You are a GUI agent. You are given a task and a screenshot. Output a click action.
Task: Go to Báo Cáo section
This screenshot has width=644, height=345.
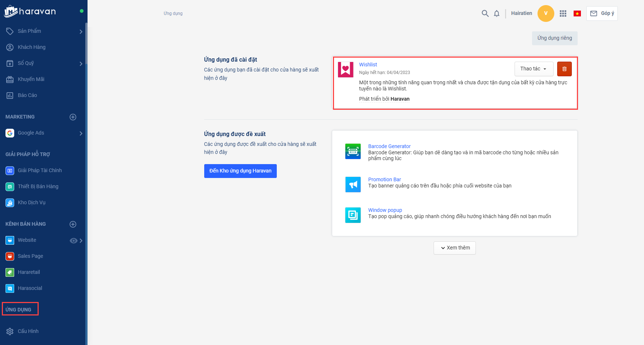27,95
